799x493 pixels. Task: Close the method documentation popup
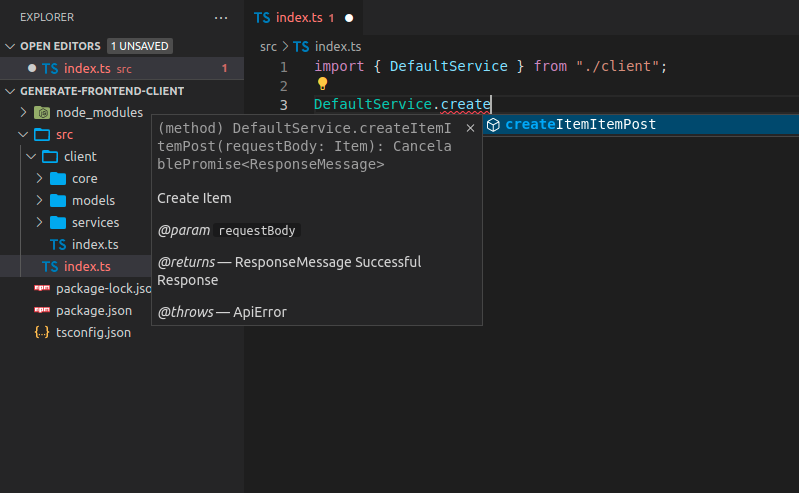(470, 128)
